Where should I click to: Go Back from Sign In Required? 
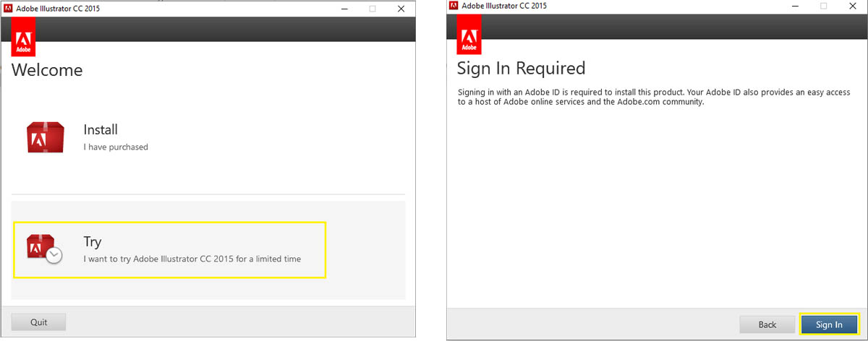(767, 324)
